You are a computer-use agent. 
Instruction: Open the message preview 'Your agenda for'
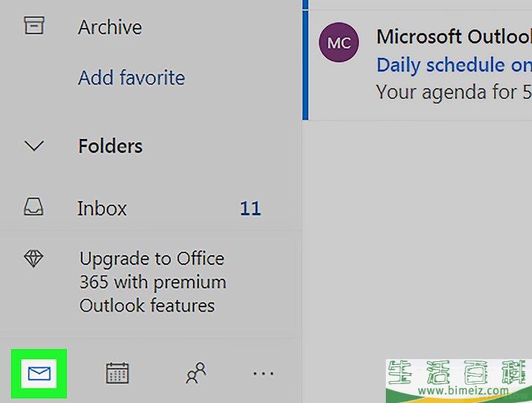(455, 92)
